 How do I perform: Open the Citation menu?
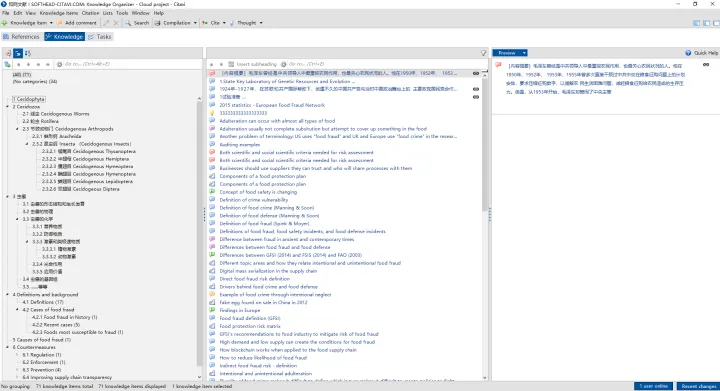coord(90,13)
